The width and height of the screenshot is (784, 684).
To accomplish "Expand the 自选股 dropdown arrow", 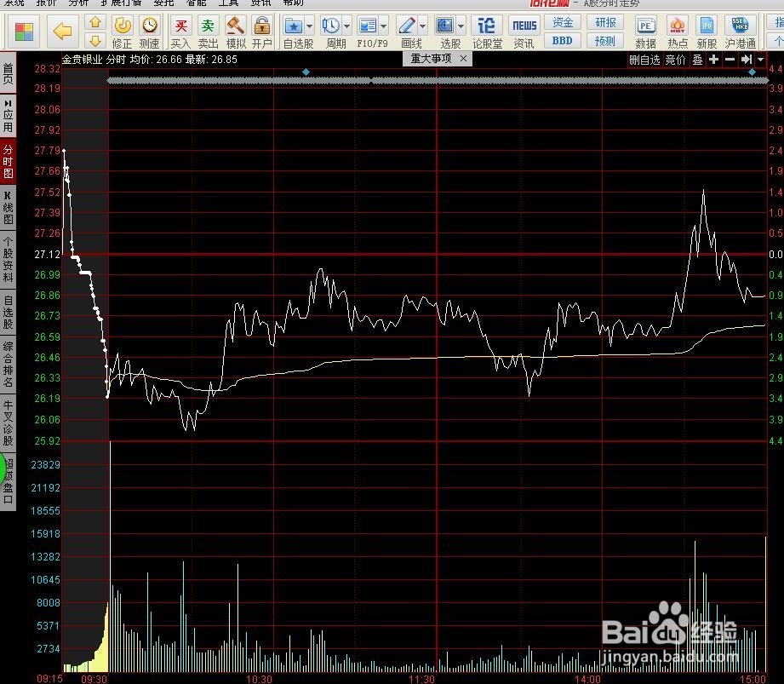I will tap(309, 26).
